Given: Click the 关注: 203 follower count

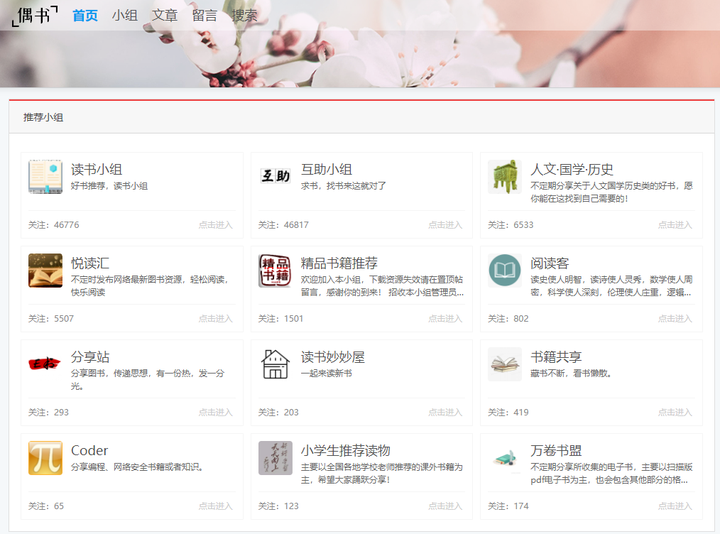Looking at the screenshot, I should point(278,412).
